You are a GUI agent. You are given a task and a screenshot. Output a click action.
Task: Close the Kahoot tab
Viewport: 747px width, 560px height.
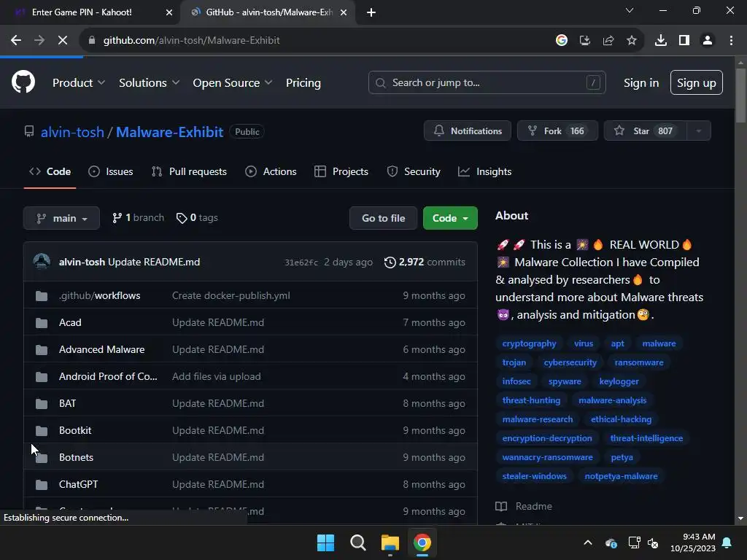coord(169,12)
